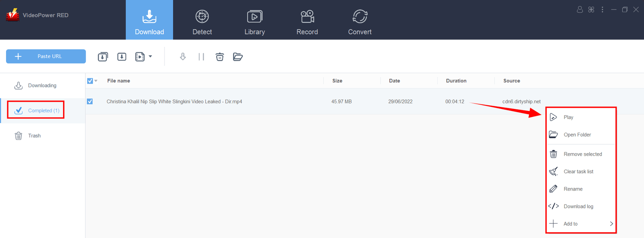Open the three-dot more options menu

[603, 9]
